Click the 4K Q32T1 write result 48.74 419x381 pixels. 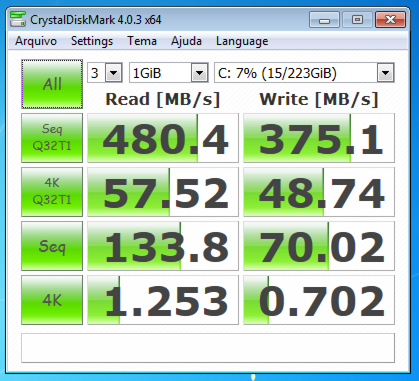click(319, 192)
